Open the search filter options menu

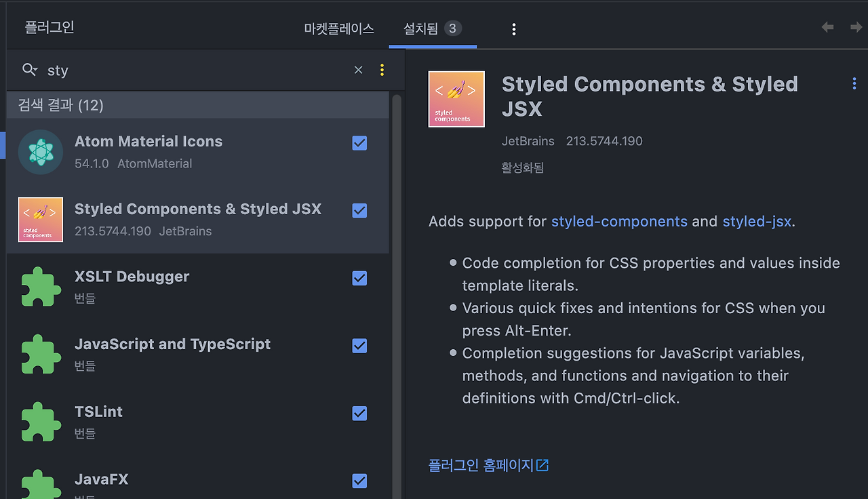[382, 70]
